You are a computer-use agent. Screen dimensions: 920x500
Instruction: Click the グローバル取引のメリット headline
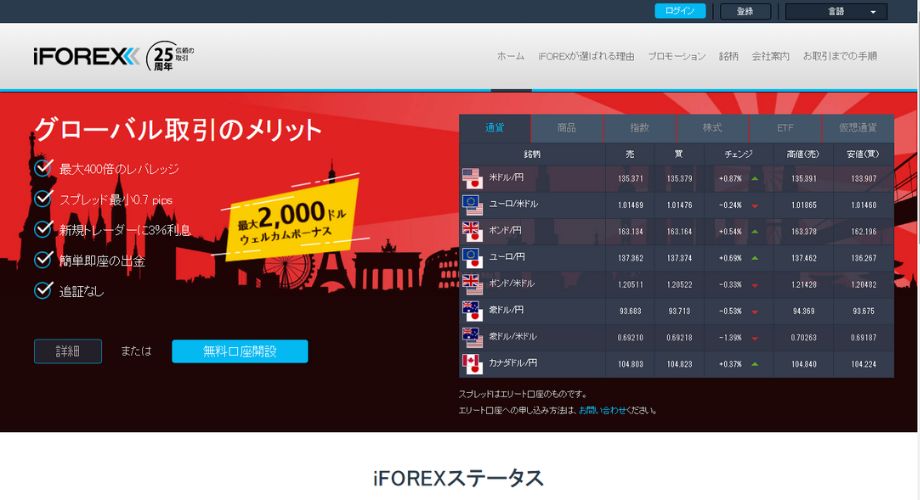(178, 130)
